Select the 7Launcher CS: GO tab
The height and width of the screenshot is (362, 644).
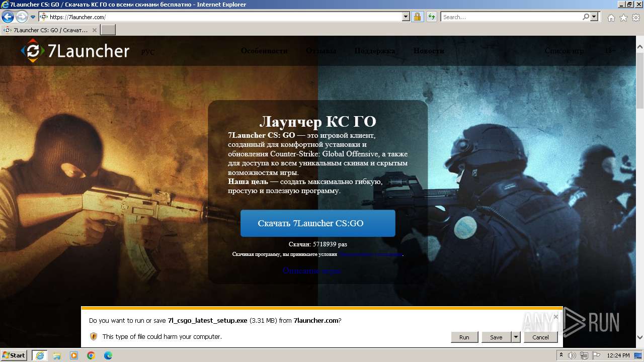coord(49,30)
